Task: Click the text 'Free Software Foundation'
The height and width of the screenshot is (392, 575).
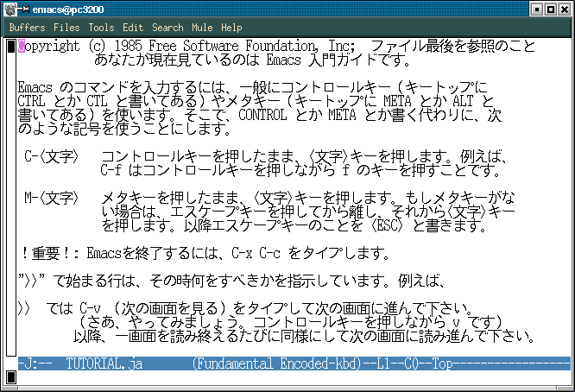Action: (231, 47)
